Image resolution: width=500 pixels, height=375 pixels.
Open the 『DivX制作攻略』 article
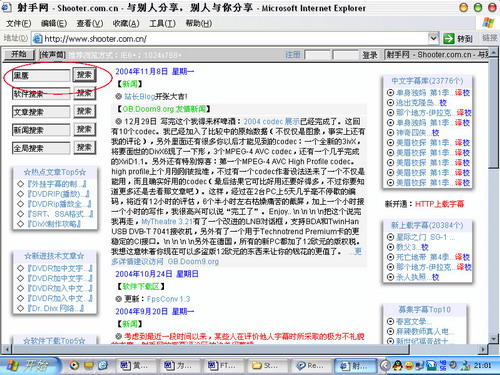tap(54, 224)
